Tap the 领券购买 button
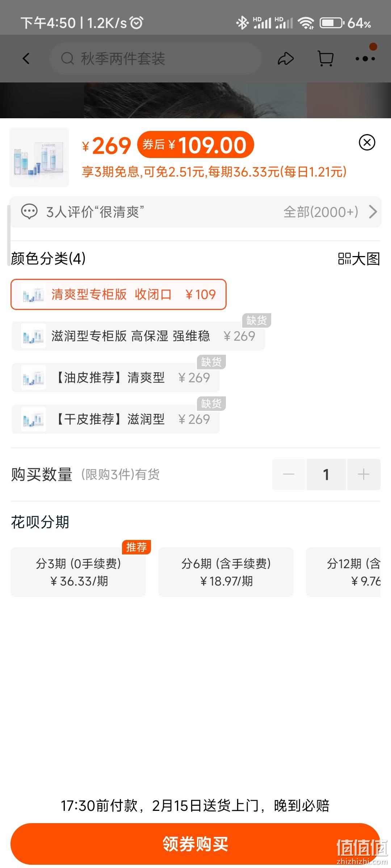This screenshot has width=391, height=868. (x=195, y=844)
